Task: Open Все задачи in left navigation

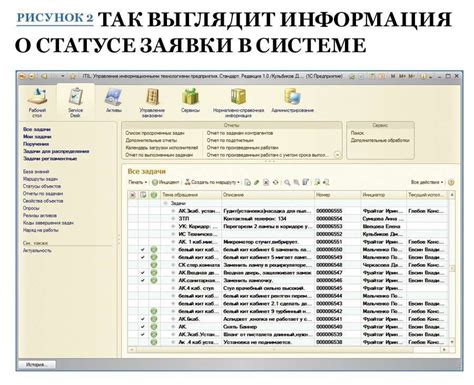Action: [37, 129]
